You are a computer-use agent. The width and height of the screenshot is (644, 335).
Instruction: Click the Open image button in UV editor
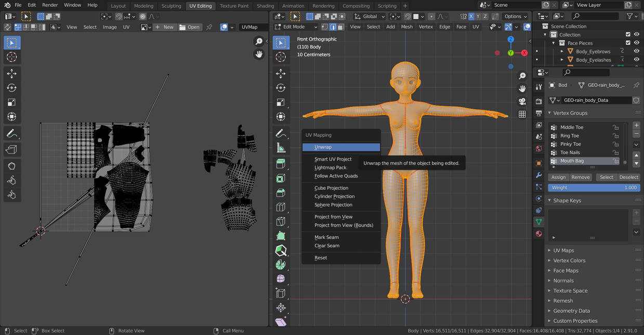[189, 27]
